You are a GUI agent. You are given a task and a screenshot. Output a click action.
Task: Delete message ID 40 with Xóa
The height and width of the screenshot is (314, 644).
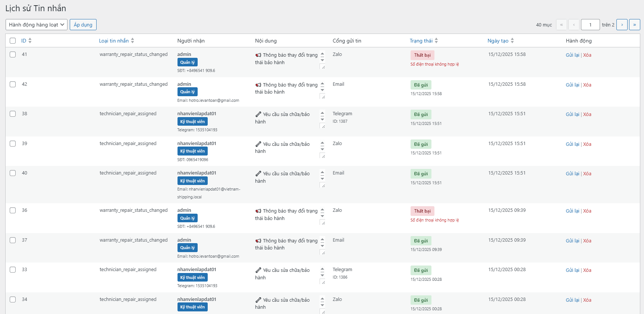587,173
